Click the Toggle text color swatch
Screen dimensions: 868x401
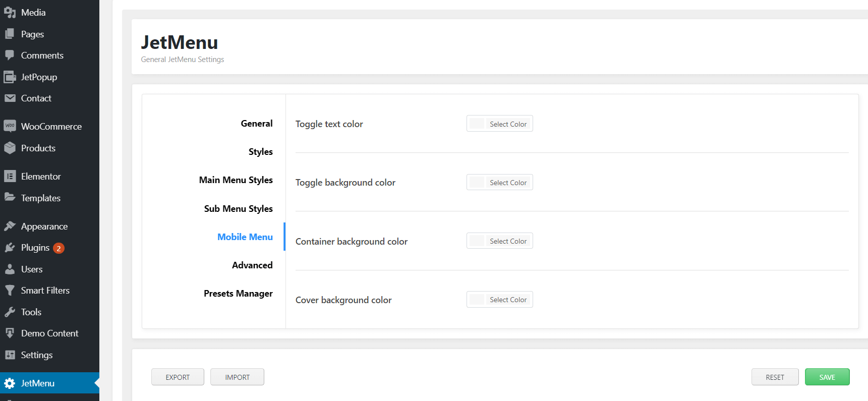[477, 124]
